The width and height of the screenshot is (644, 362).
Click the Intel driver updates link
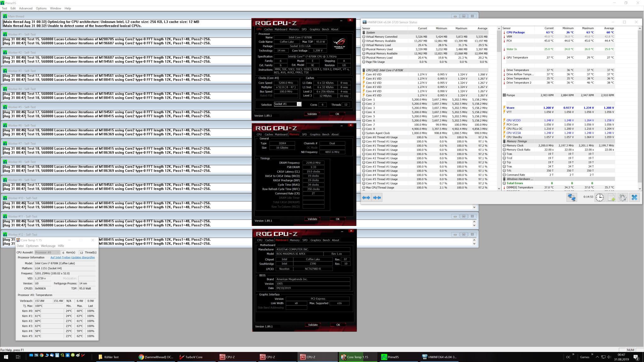tap(72, 257)
